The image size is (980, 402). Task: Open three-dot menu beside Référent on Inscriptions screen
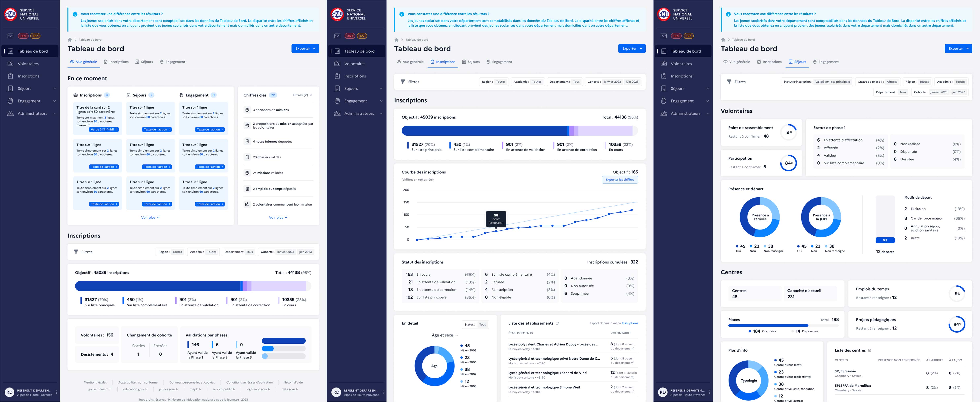coord(383,392)
